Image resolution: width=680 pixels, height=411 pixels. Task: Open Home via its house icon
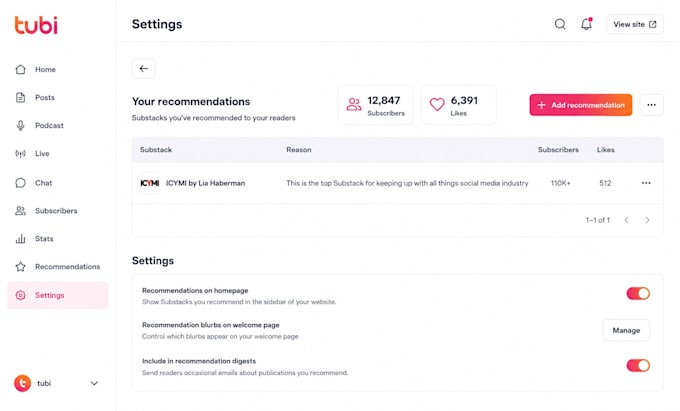tap(20, 69)
